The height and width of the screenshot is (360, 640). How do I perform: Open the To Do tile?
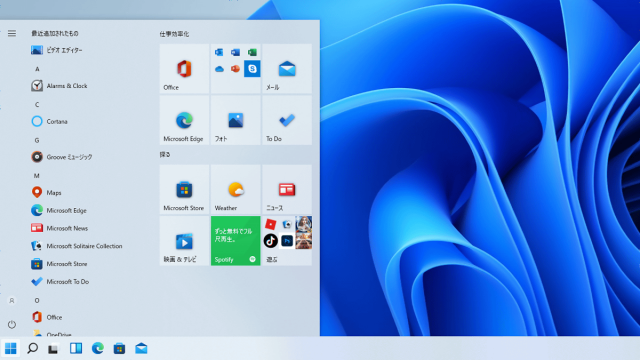(x=287, y=120)
